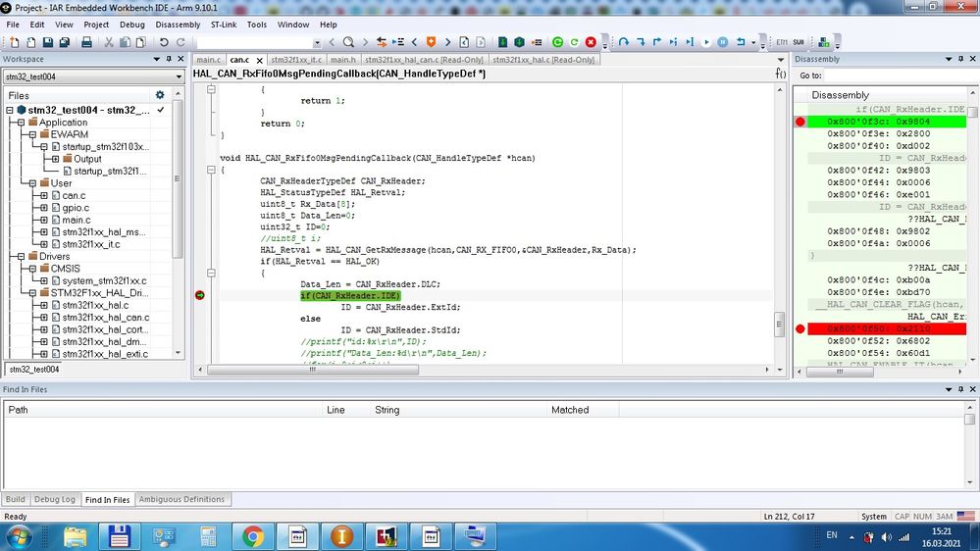Pin the Find In Files panel

(x=960, y=389)
